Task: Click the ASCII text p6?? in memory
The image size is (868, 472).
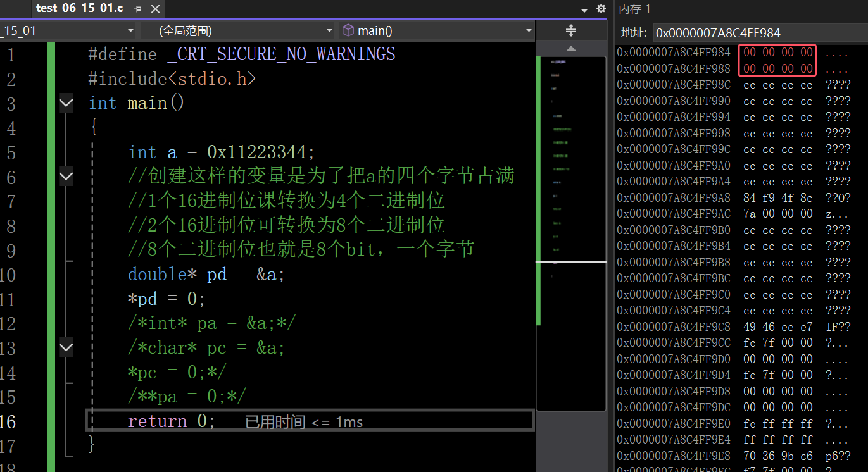Action: point(838,456)
